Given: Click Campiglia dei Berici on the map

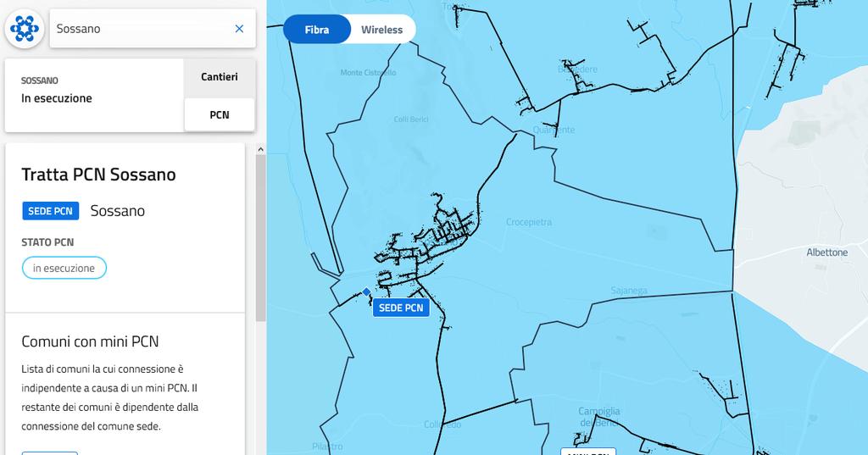Looking at the screenshot, I should click(x=599, y=416).
